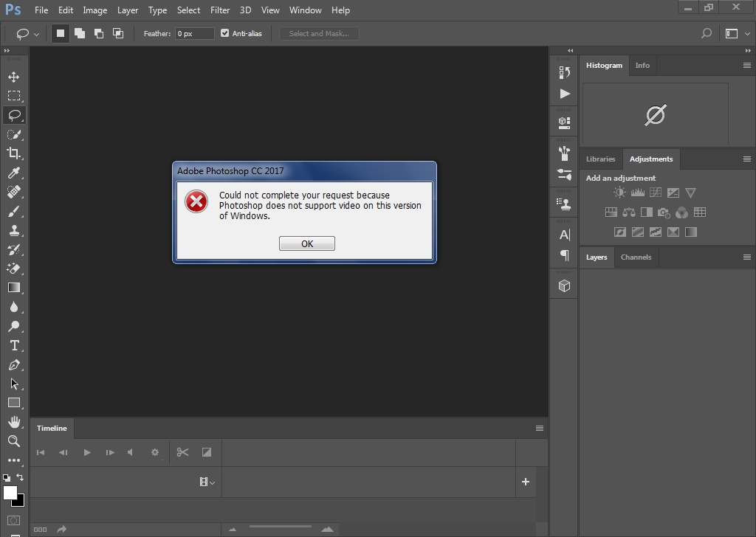Choose Intersect with selection mode

[118, 33]
